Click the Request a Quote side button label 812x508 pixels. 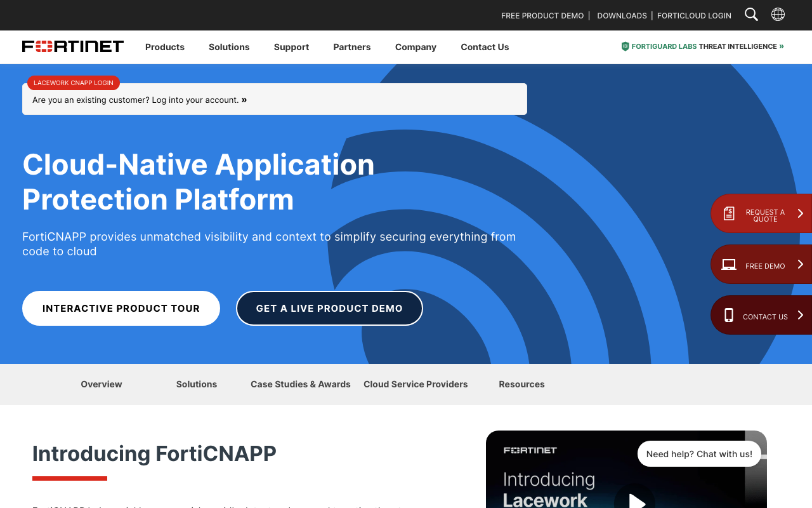[765, 216]
